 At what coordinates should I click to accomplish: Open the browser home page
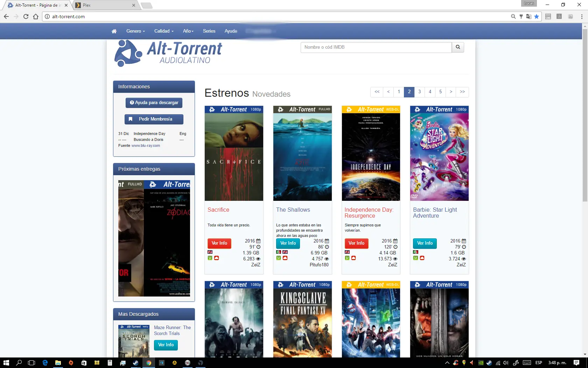(36, 16)
